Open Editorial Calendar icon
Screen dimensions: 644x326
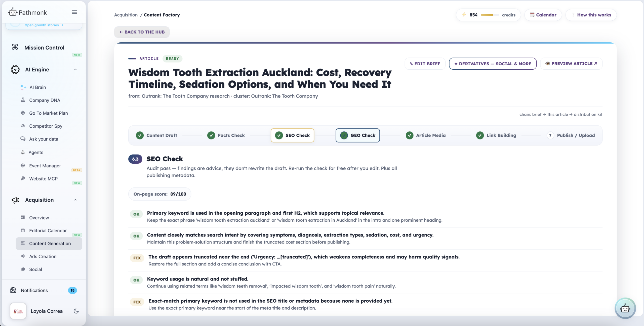click(23, 230)
